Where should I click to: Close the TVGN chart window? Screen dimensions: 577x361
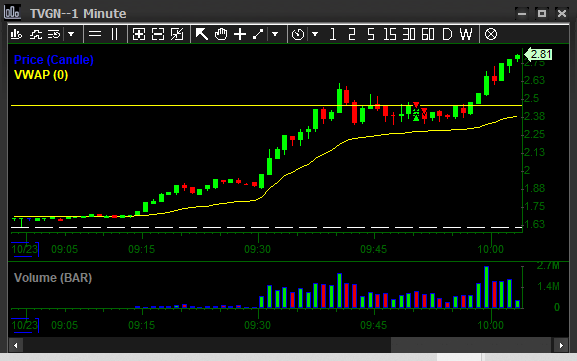click(x=562, y=13)
